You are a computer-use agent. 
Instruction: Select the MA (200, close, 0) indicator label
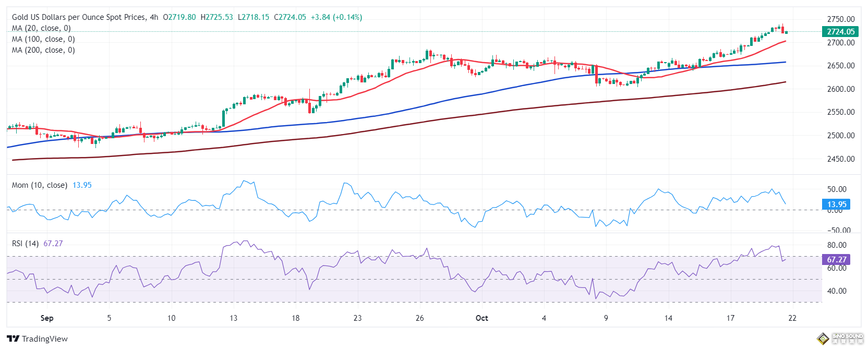click(x=43, y=50)
